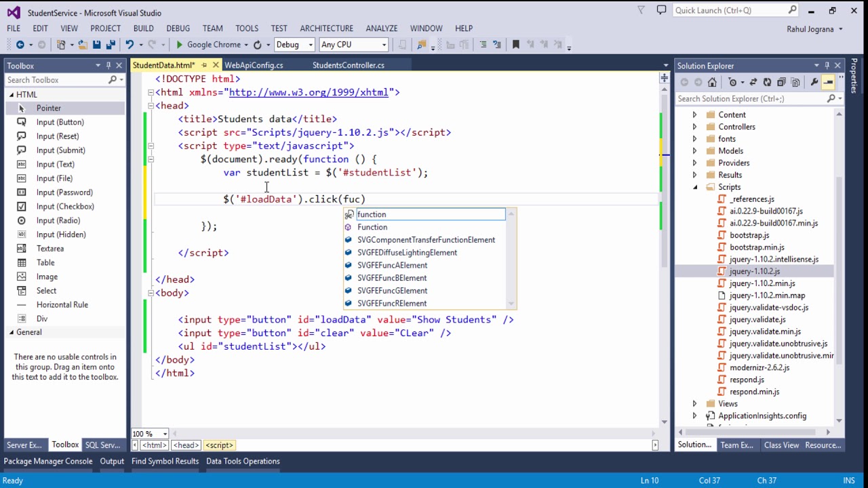Open the document tabs overflow dropdown arrow
868x488 pixels.
pyautogui.click(x=665, y=66)
